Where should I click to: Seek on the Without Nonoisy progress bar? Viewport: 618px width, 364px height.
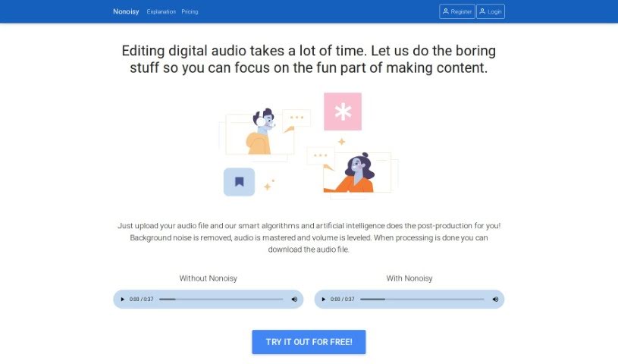221,300
